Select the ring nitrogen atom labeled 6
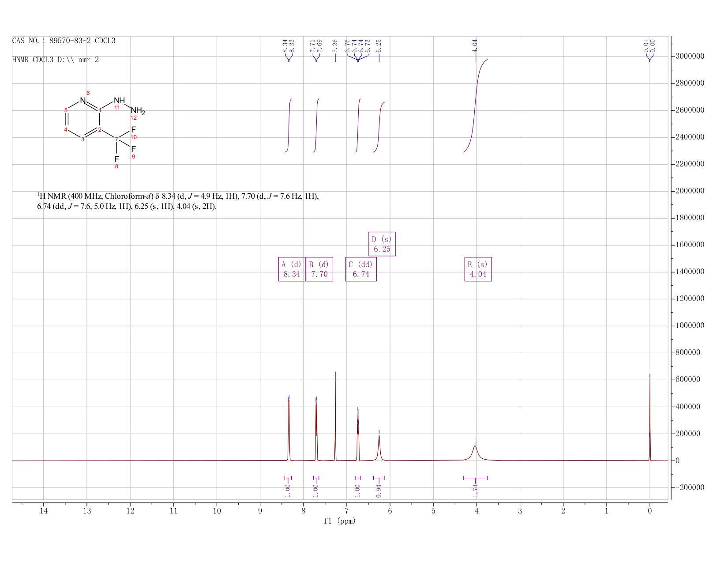Image resolution: width=728 pixels, height=563 pixels. click(83, 101)
